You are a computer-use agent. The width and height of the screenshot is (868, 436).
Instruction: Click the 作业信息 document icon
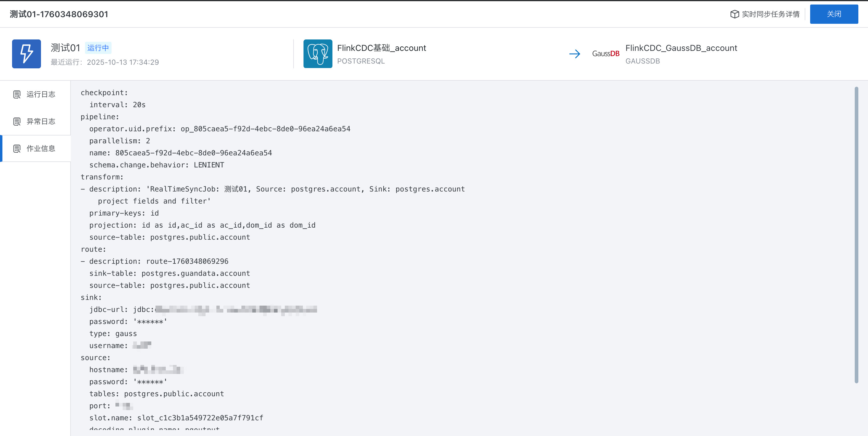point(17,148)
